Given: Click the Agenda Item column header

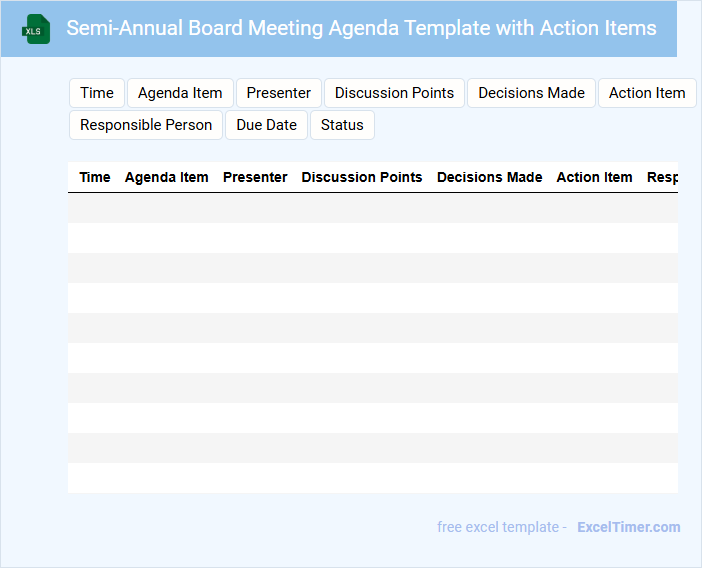Looking at the screenshot, I should point(167,177).
